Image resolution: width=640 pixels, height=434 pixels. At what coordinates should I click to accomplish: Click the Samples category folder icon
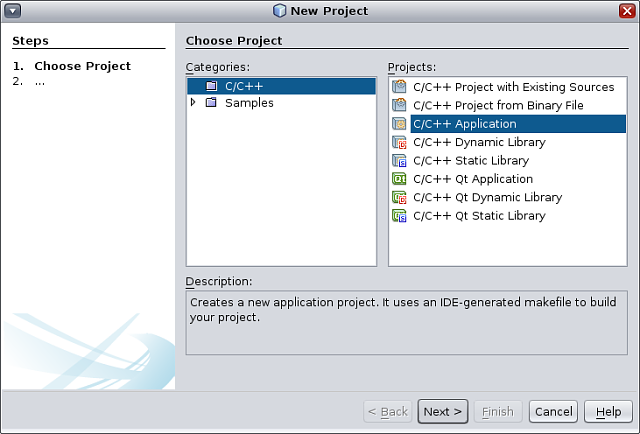[211, 103]
